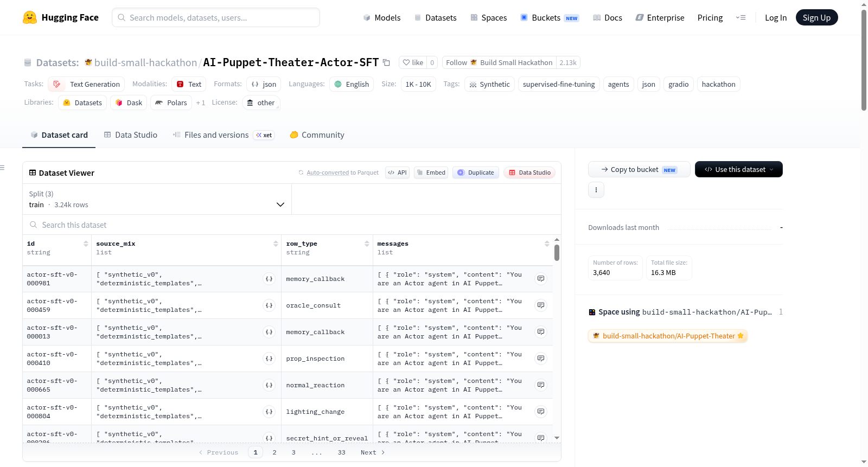This screenshot has height=467, width=868.
Task: Click the table vertical scrollbar thumb
Action: 557,253
